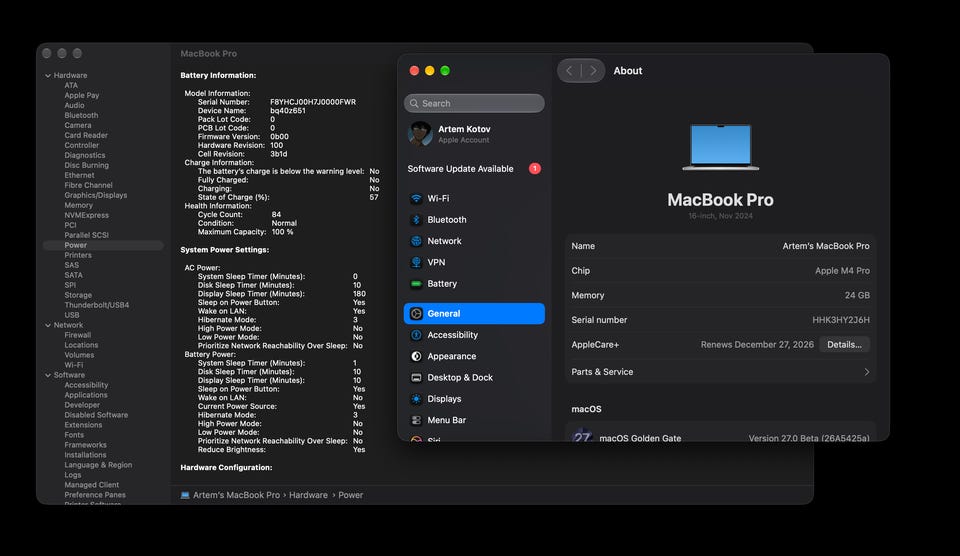960x556 pixels.
Task: Collapse the Network section in System Information
Action: 48,325
